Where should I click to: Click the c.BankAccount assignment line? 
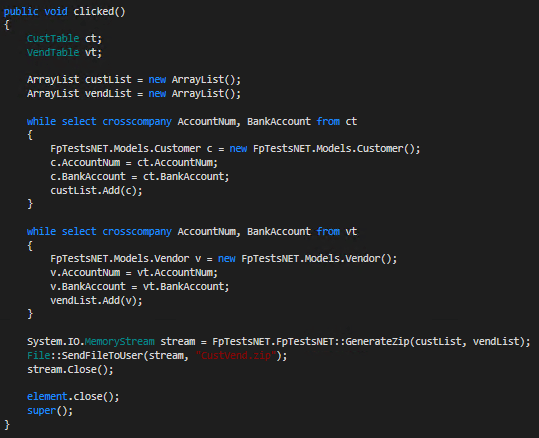pos(140,176)
